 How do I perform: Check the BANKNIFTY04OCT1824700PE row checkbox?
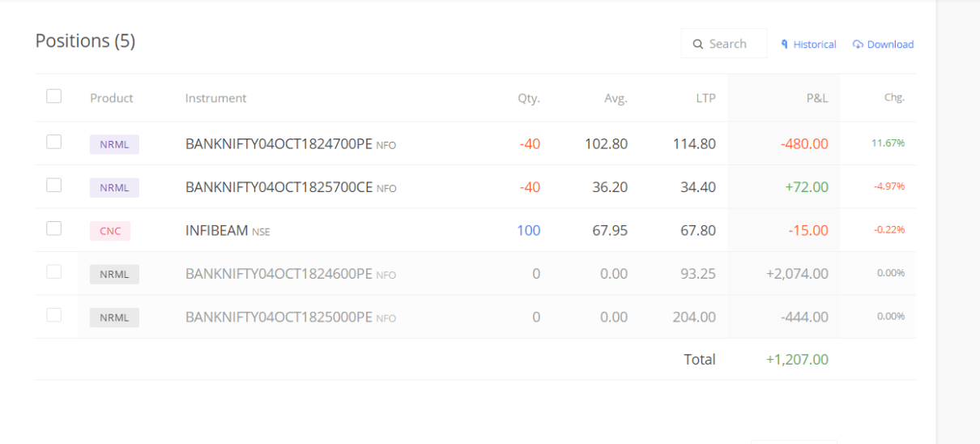click(x=53, y=142)
